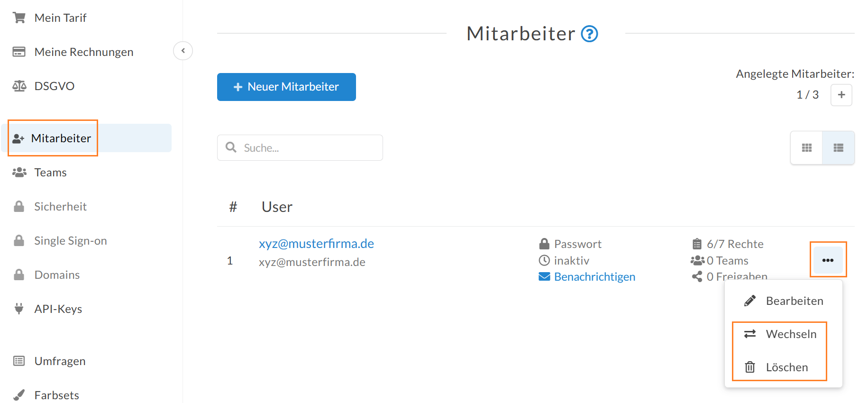Viewport: 868px width, 403px height.
Task: Click the inaktiv status text
Action: [x=572, y=261]
